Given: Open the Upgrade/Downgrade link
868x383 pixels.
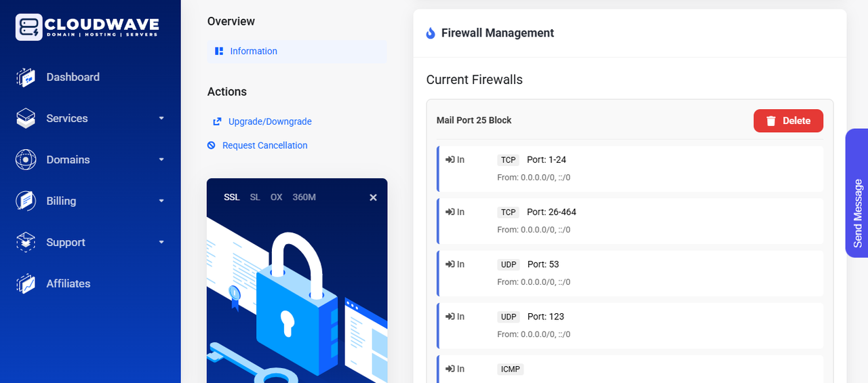Looking at the screenshot, I should [x=270, y=121].
